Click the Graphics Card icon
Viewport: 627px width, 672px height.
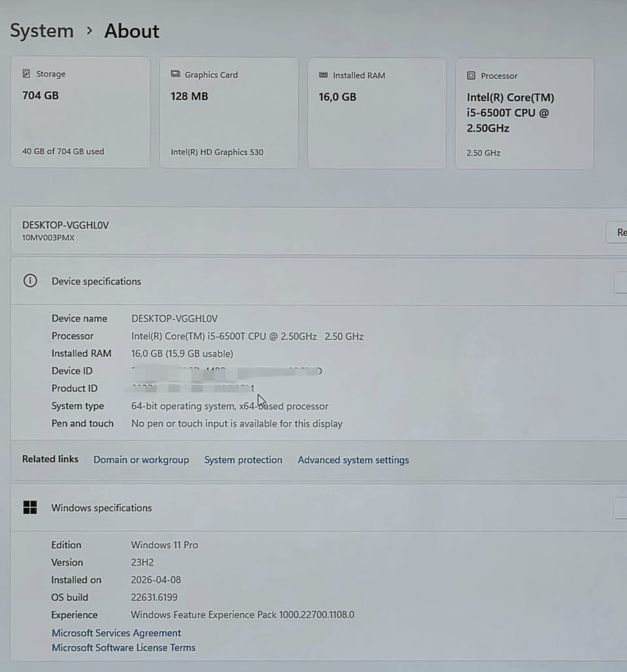[x=175, y=74]
